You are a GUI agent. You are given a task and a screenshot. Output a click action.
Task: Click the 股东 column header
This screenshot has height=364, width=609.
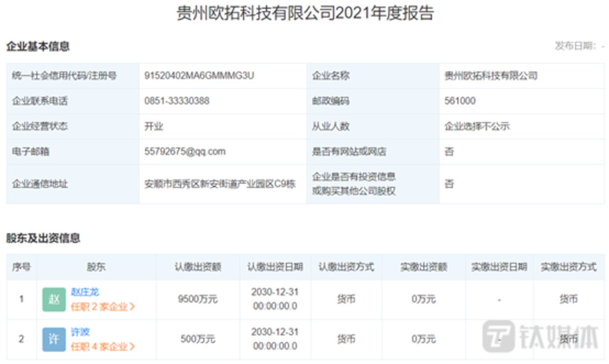coord(96,267)
